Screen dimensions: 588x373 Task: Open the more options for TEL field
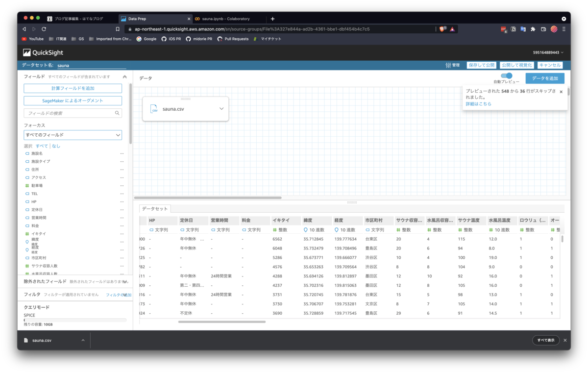(x=122, y=194)
